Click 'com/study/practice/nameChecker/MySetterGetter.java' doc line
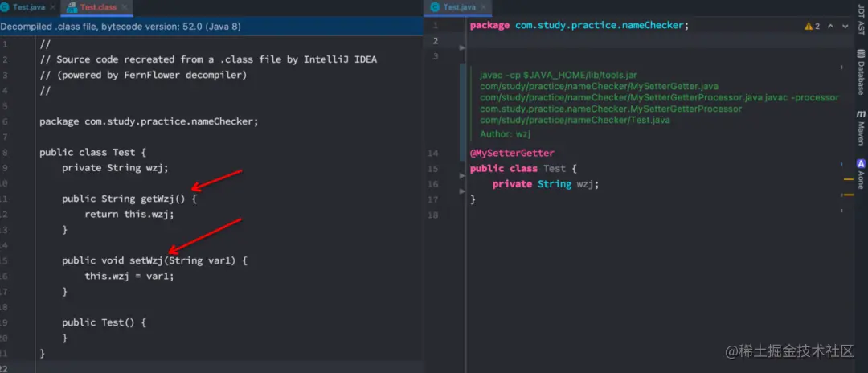The image size is (868, 373). (x=599, y=86)
